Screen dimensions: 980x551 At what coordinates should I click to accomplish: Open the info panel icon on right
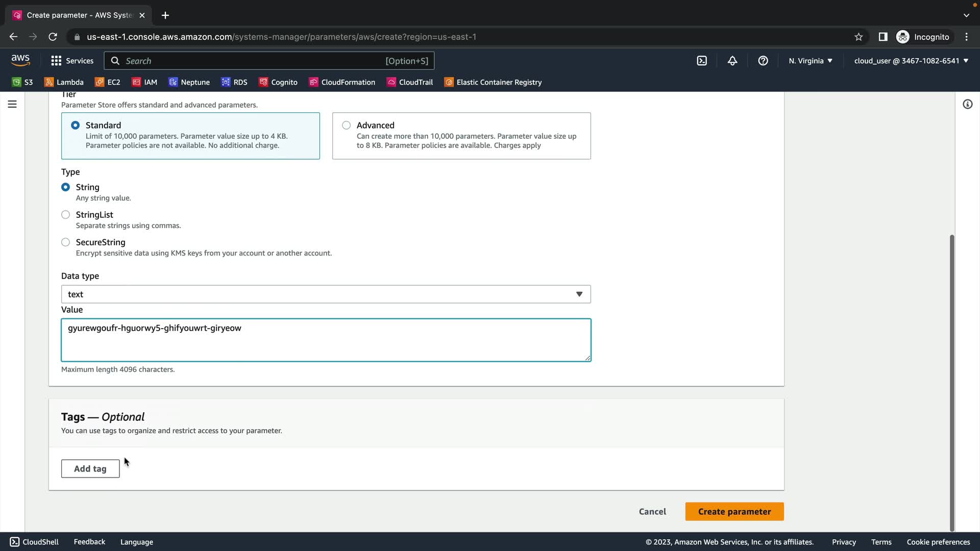pos(967,104)
